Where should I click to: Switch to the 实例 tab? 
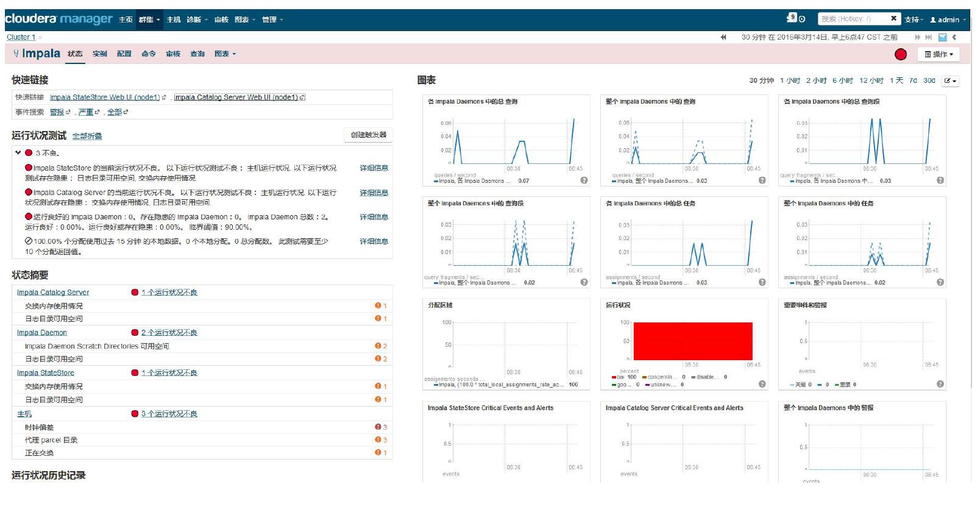tap(99, 54)
